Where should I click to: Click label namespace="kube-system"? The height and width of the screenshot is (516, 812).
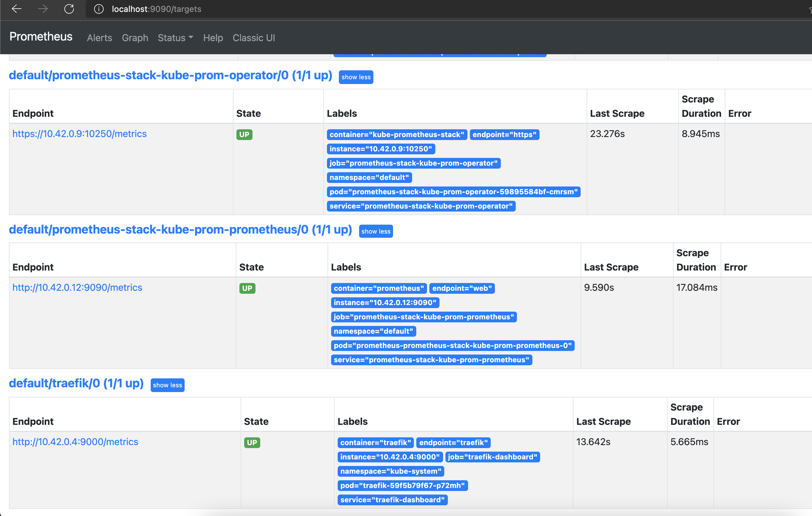click(x=391, y=471)
